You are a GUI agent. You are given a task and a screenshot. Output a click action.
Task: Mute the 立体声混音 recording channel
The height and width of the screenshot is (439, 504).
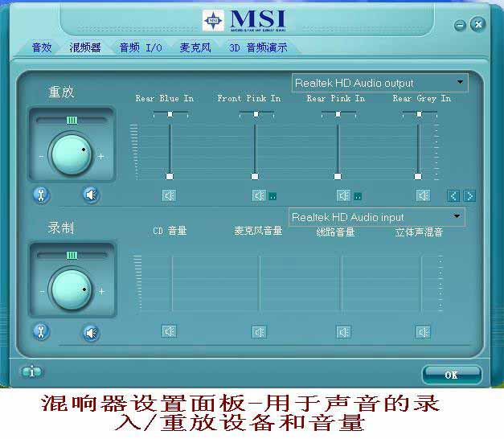coord(423,332)
